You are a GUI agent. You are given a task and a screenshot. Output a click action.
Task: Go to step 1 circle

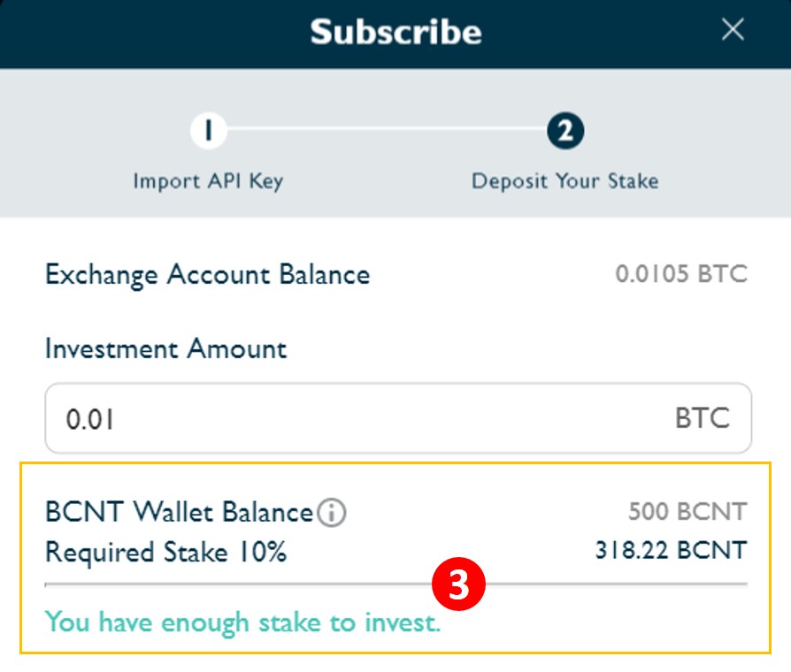(x=208, y=131)
